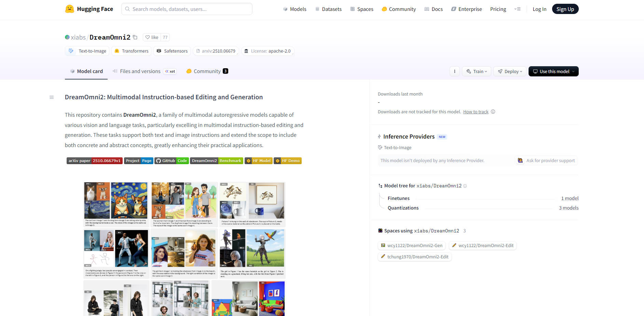Toggle the table of contents icon
Screen dimensions: 644x316
tap(52, 97)
